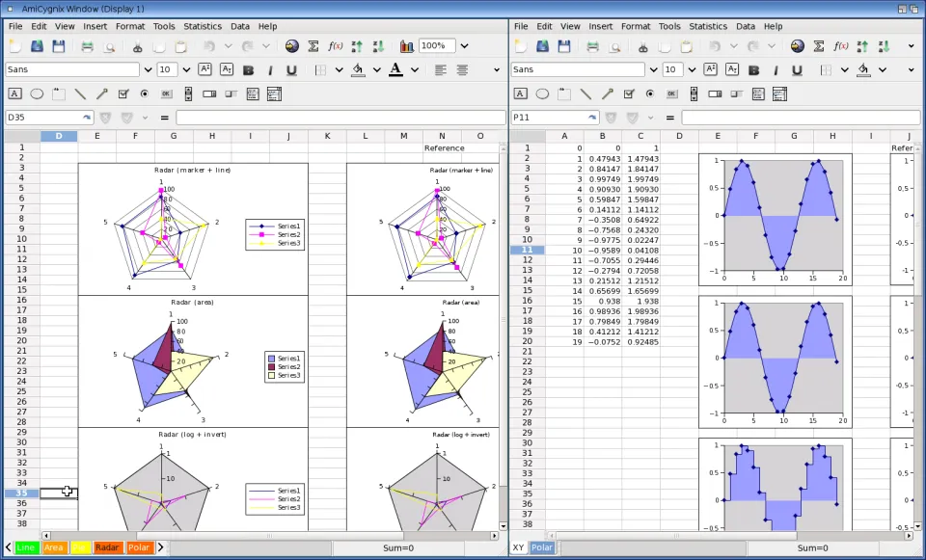Click the Cut scissors icon in the left window
Viewport: 926px width, 560px height.
tap(137, 46)
